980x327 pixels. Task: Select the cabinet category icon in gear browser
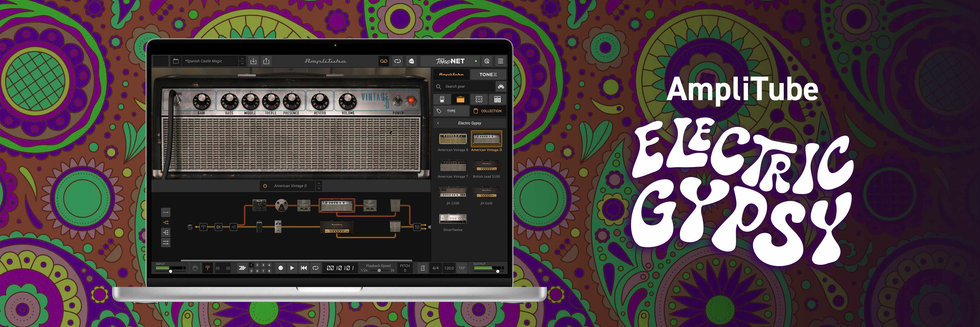(x=479, y=99)
